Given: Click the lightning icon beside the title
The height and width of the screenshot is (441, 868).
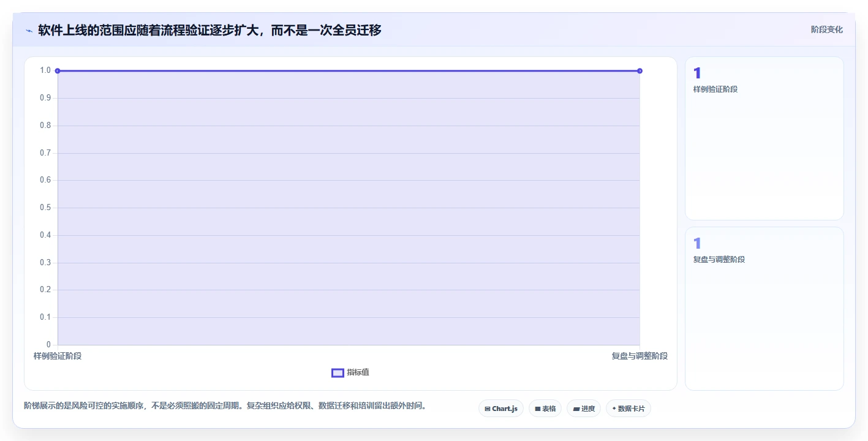Looking at the screenshot, I should coord(29,30).
